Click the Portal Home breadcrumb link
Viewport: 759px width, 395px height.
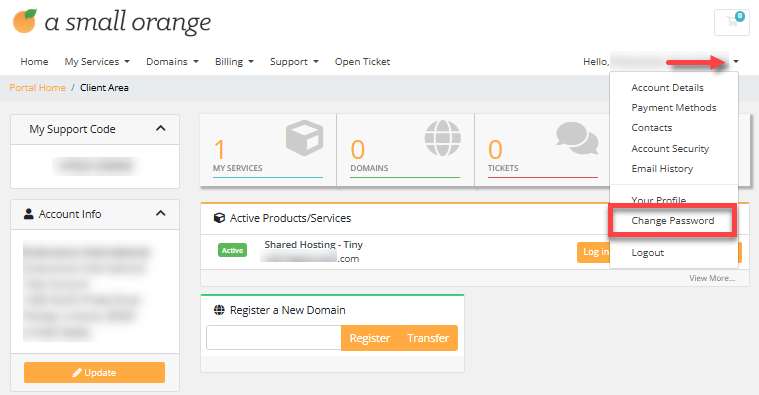click(37, 88)
